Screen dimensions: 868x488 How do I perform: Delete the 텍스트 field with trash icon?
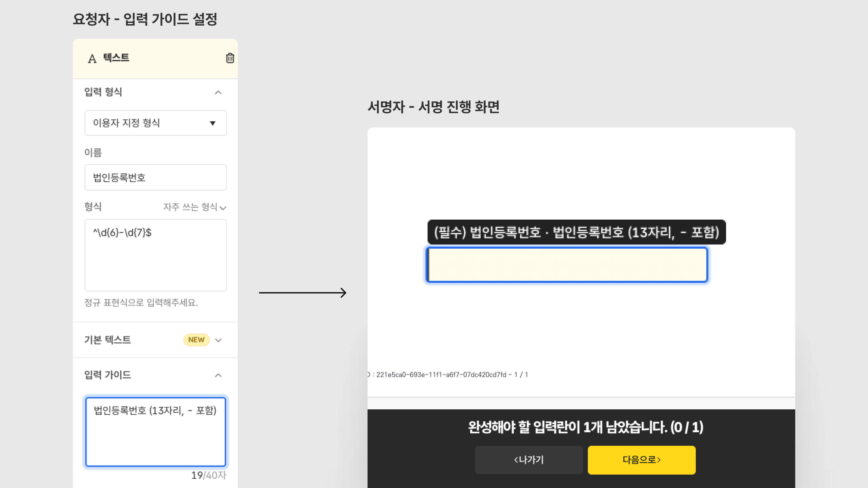[230, 58]
